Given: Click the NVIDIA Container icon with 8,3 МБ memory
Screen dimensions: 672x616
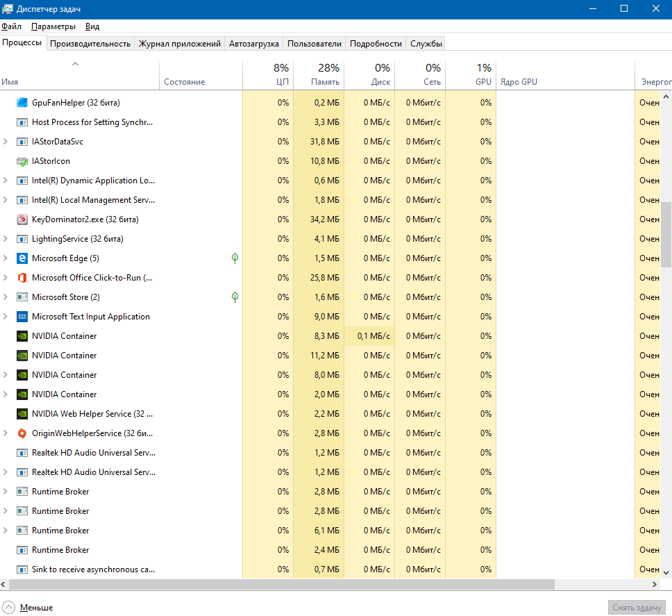Looking at the screenshot, I should pos(22,336).
